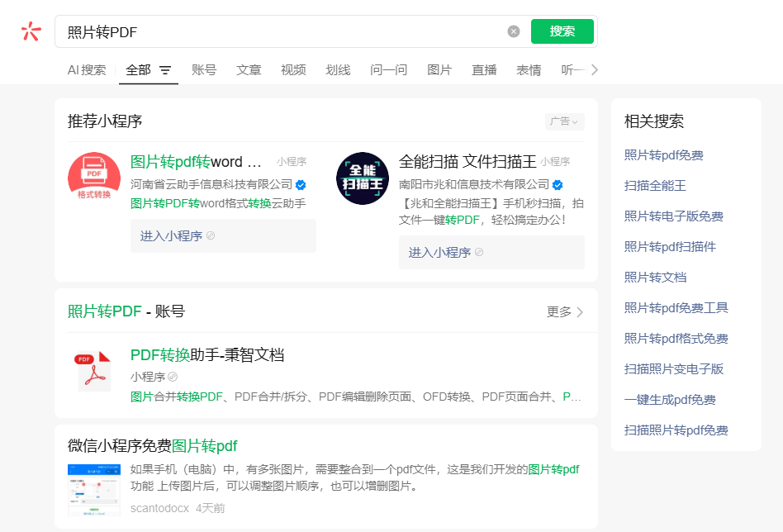The height and width of the screenshot is (532, 783).
Task: Click the related search 照片转电子版免费
Action: tap(674, 216)
